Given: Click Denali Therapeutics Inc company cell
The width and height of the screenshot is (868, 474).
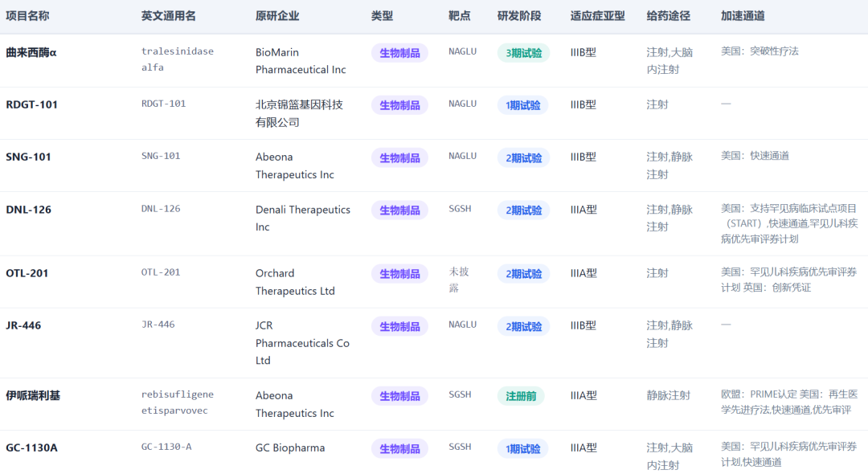Looking at the screenshot, I should click(303, 218).
